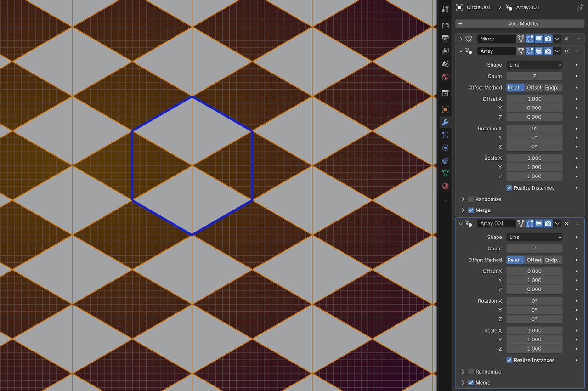Choose the Endpoints offset method for Array
Screen dimensions: 588x391
(x=553, y=87)
